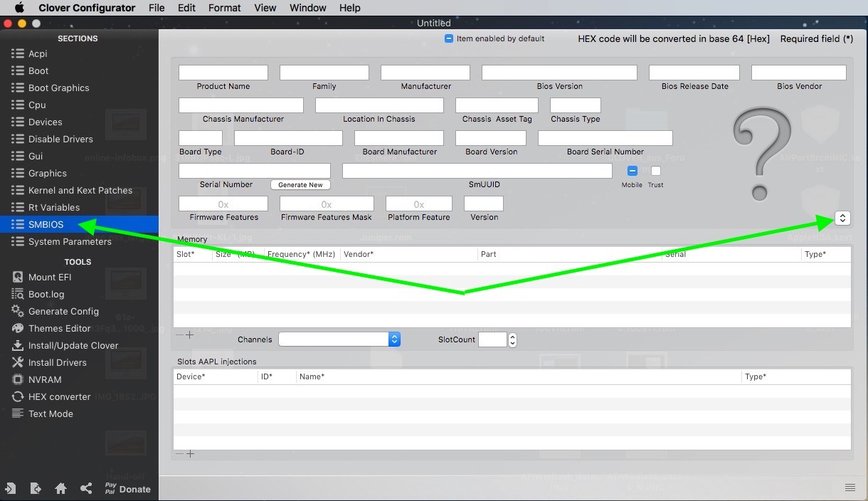Remove a row from Memory table
This screenshot has height=501, width=868.
[x=179, y=334]
